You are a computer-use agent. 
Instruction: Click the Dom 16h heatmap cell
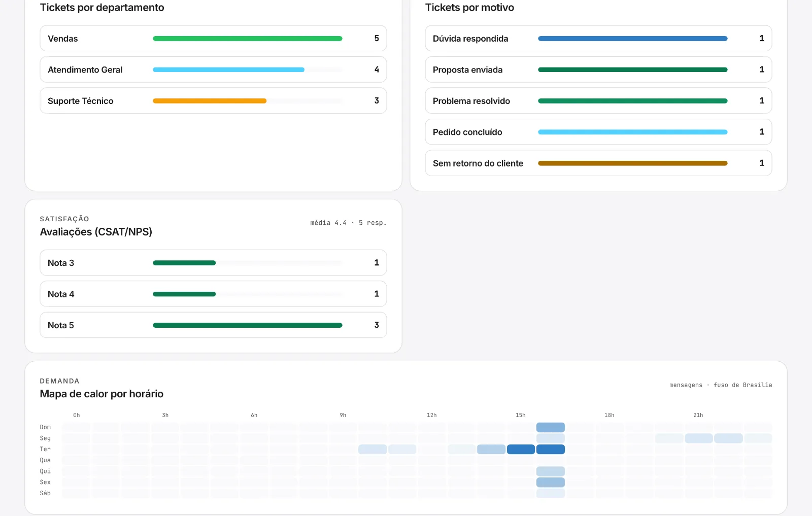[551, 427]
